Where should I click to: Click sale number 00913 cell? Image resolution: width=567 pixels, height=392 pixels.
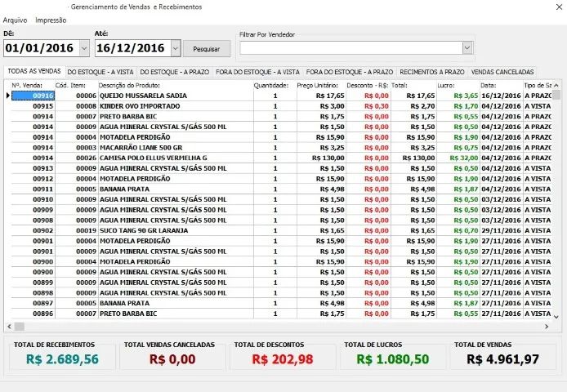(x=33, y=168)
